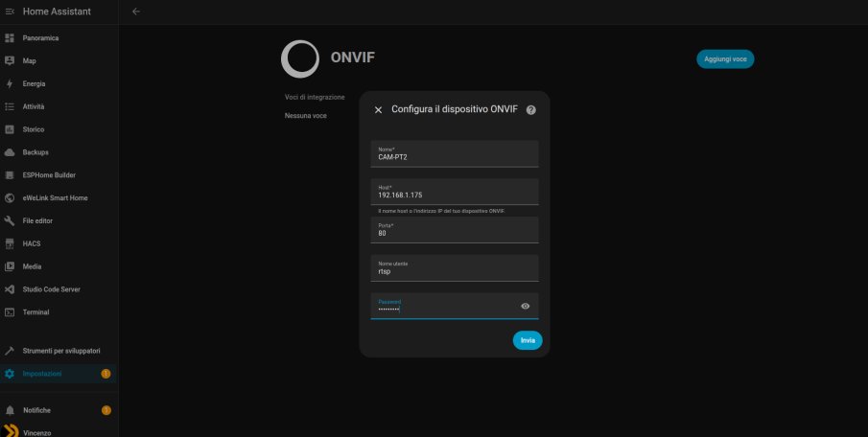Click the Voci di integrazione label

pyautogui.click(x=315, y=98)
